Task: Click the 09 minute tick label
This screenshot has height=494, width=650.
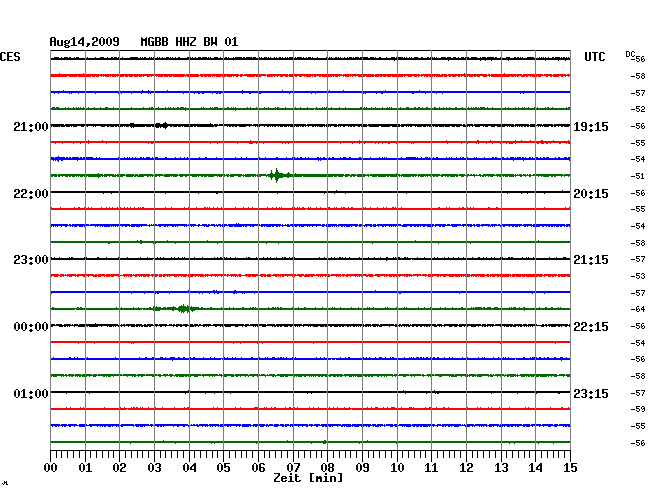Action: pyautogui.click(x=362, y=467)
